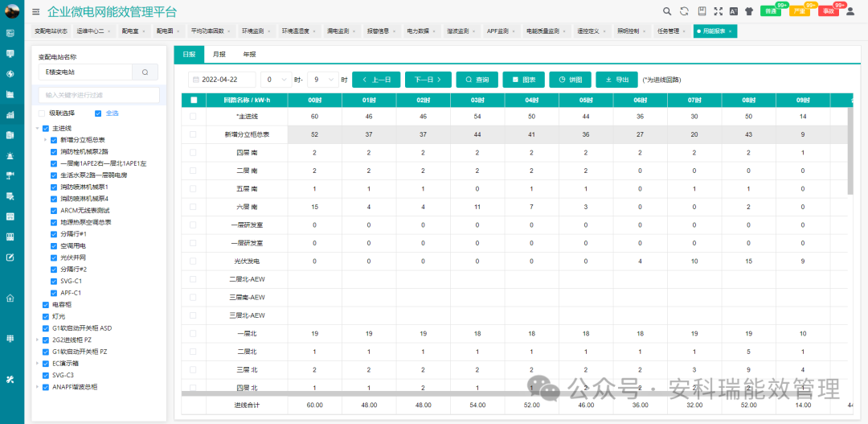This screenshot has height=424, width=868.
Task: Open the start hour dropdown showing 0
Action: pos(276,80)
